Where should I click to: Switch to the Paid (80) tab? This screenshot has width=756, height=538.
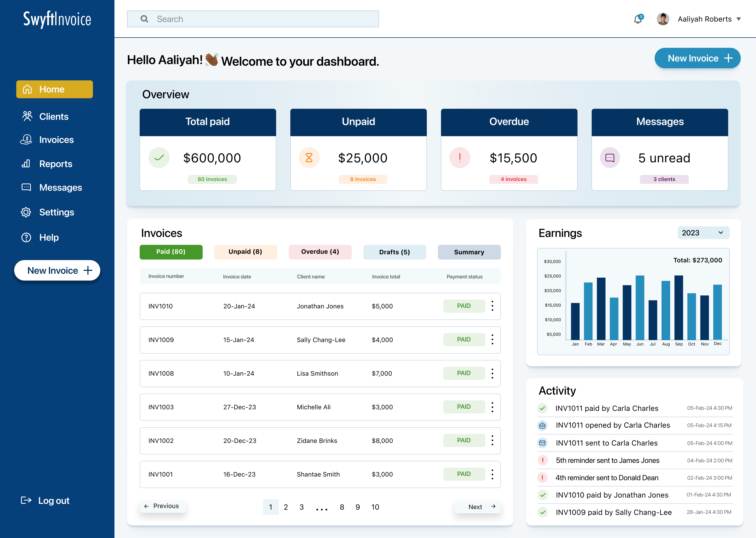171,252
